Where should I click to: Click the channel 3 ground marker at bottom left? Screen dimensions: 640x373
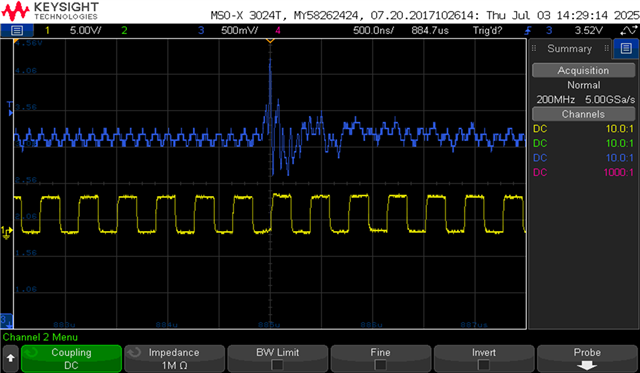[x=6, y=320]
